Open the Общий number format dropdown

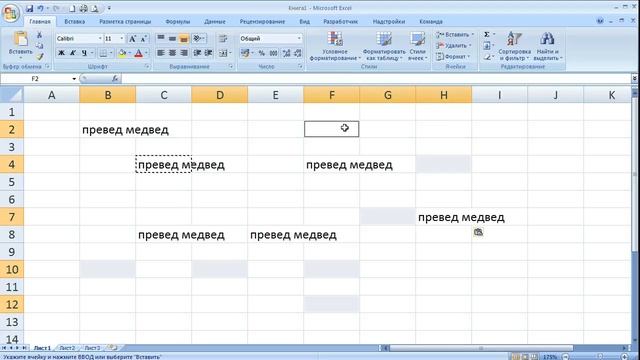(x=299, y=38)
